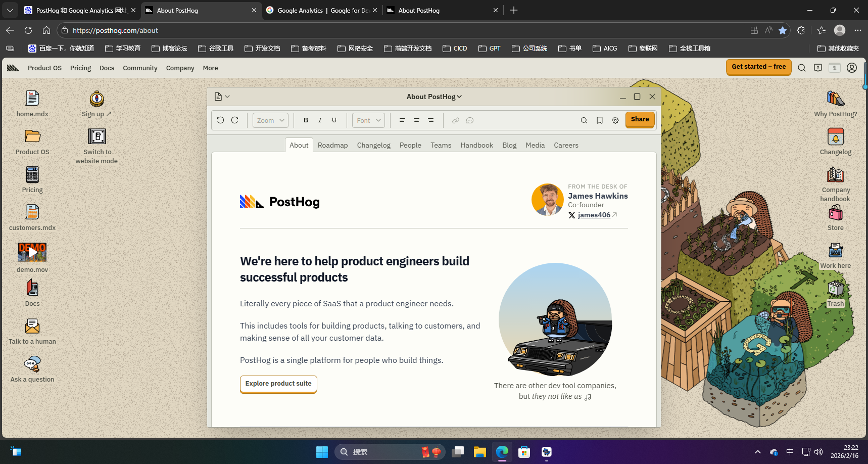Viewport: 868px width, 464px height.
Task: Click Switch to website mode icon
Action: coord(97,146)
